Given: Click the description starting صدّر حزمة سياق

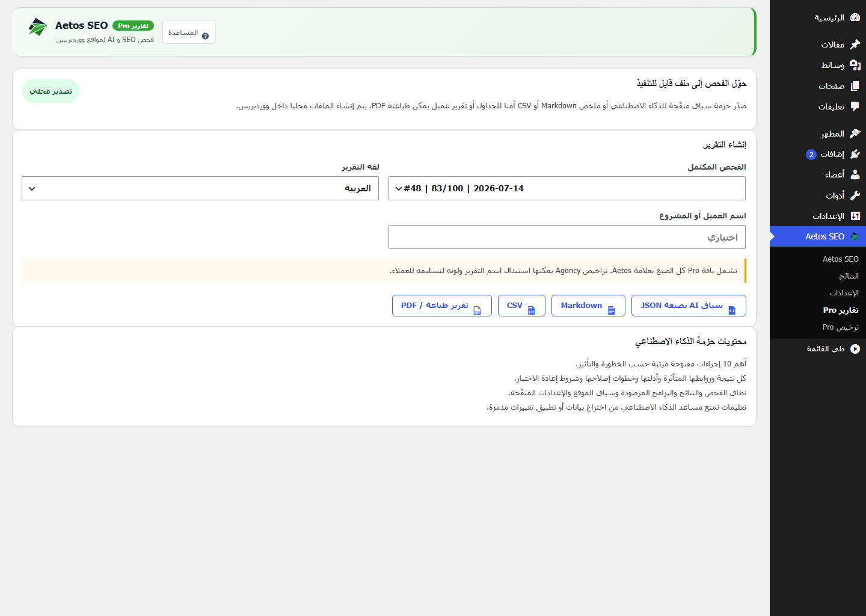Looking at the screenshot, I should [x=491, y=106].
